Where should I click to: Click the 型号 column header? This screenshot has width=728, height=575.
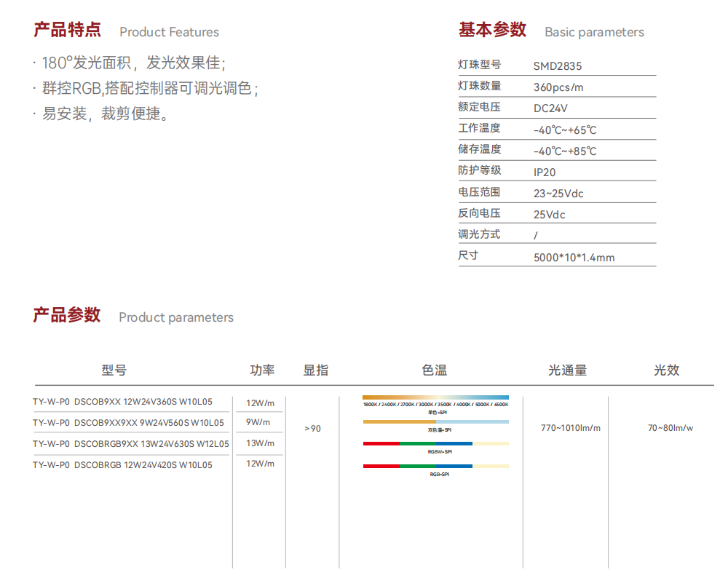tap(114, 370)
